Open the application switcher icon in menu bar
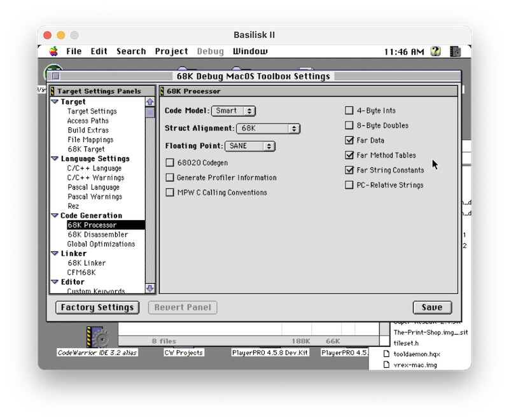The height and width of the screenshot is (420, 509). click(456, 52)
